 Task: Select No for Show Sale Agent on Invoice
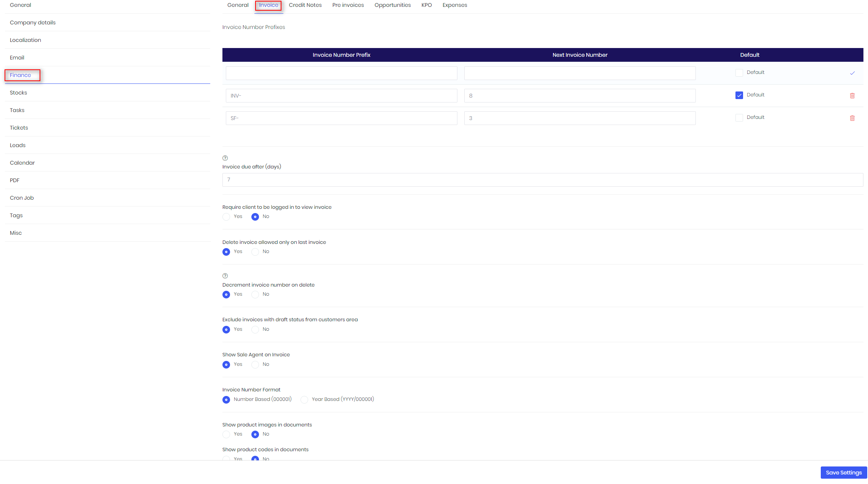point(255,365)
